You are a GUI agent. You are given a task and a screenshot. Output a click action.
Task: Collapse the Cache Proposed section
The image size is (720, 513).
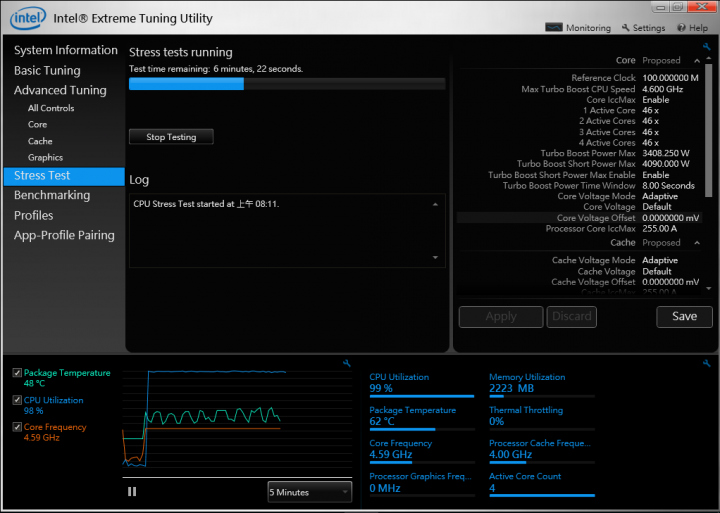697,242
